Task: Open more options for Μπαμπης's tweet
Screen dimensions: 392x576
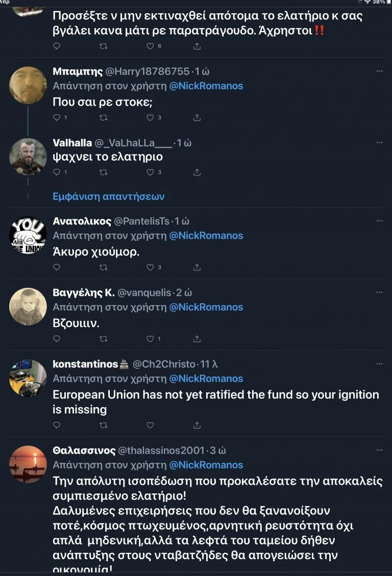Action: [379, 71]
